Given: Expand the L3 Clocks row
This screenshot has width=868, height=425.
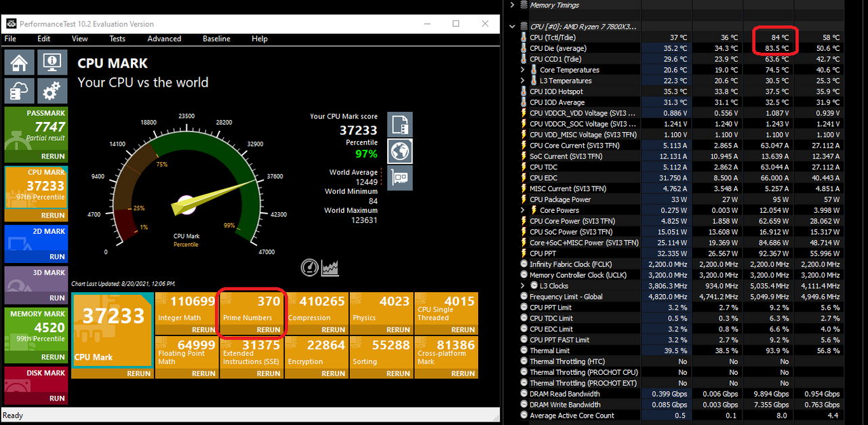Looking at the screenshot, I should pyautogui.click(x=523, y=286).
